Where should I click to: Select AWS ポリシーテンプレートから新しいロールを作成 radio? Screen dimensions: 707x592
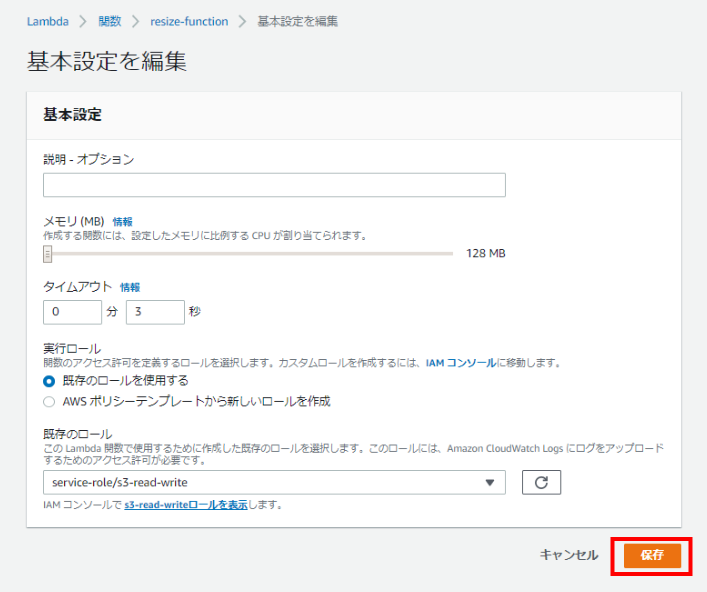49,402
